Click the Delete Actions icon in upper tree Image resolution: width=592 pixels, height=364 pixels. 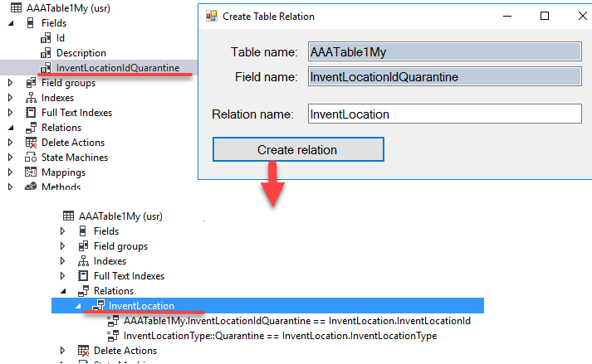(x=31, y=143)
